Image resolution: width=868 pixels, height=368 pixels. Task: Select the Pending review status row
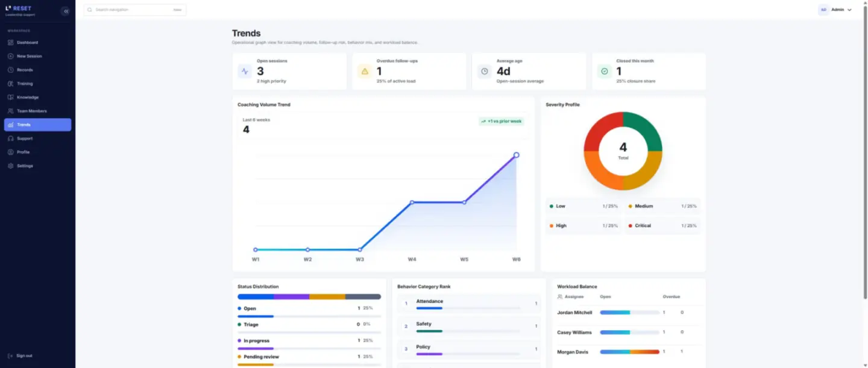309,359
